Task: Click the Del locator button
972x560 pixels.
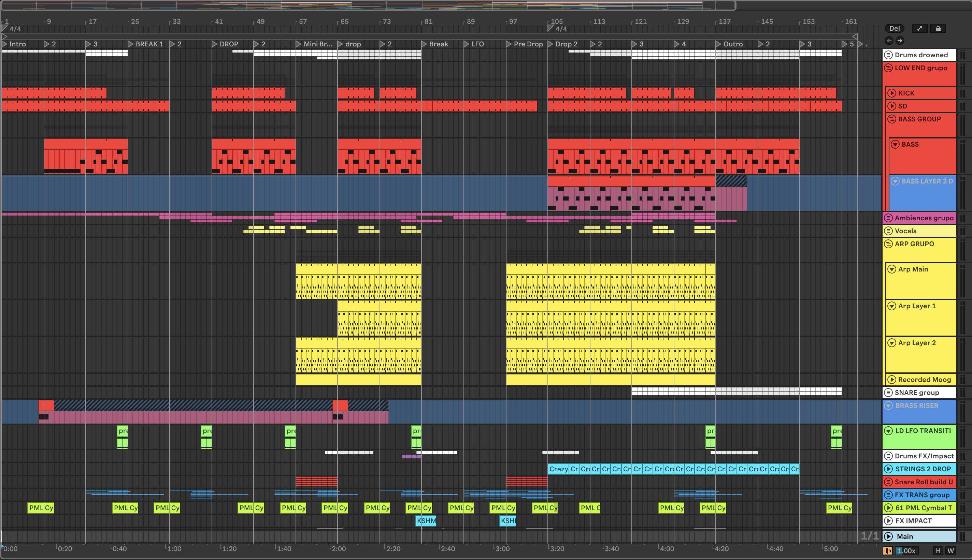Action: click(x=894, y=28)
